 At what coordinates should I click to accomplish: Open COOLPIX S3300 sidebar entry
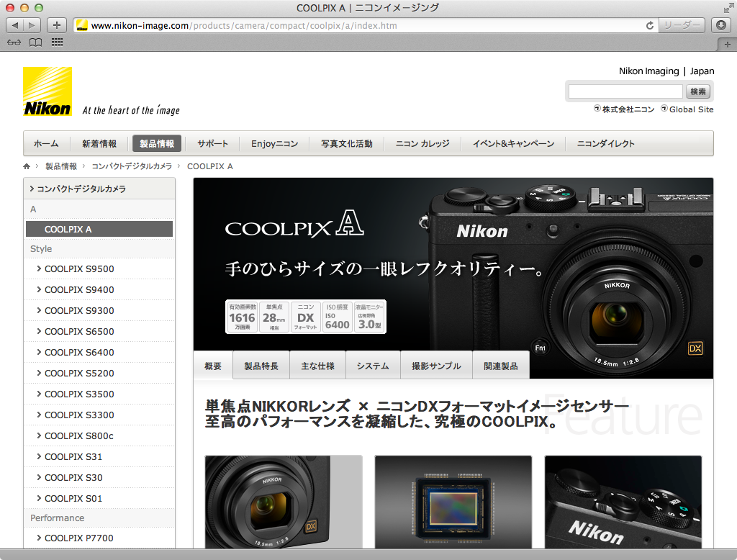(99, 415)
